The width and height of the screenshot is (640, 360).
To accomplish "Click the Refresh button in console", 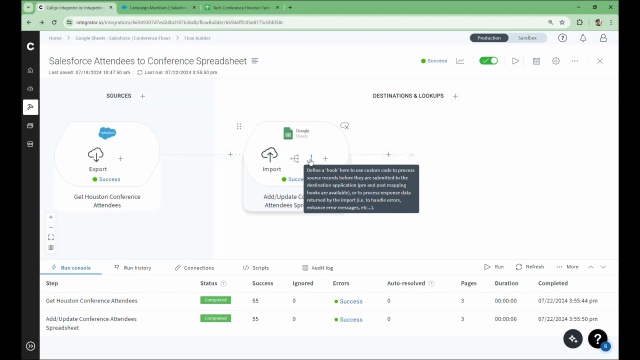I will pos(530,267).
